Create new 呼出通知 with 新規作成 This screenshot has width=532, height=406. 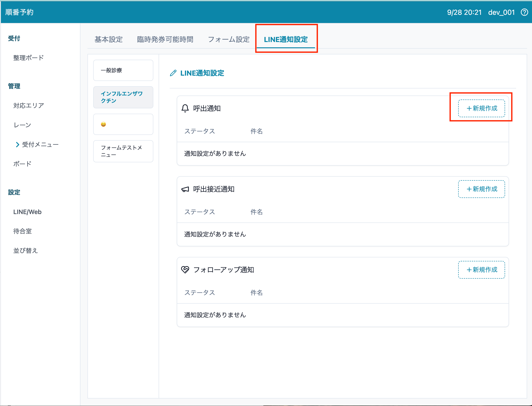[481, 108]
